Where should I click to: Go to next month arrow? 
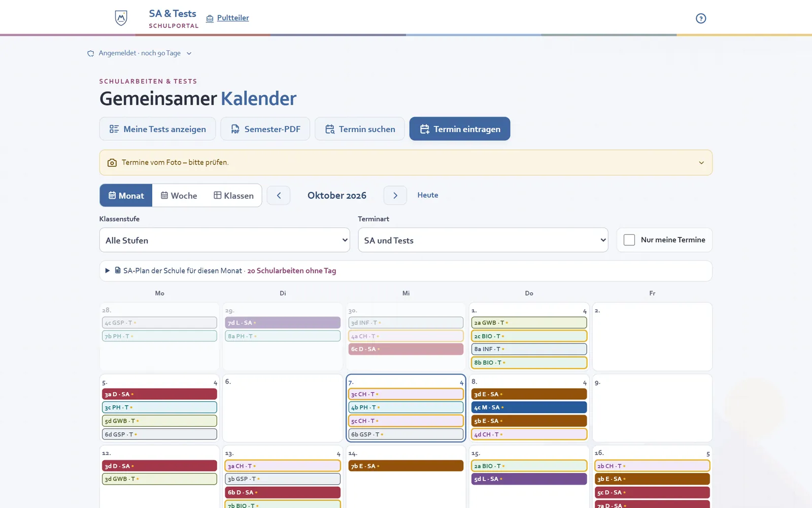pyautogui.click(x=395, y=196)
